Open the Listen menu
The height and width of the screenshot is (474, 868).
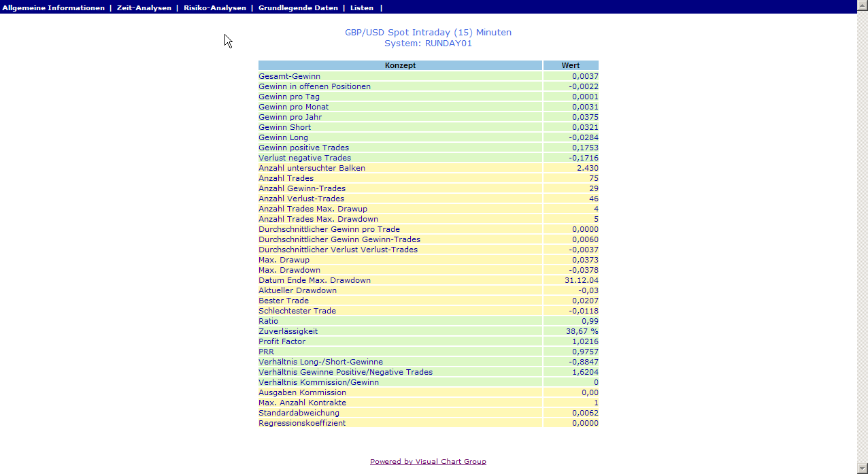point(362,7)
